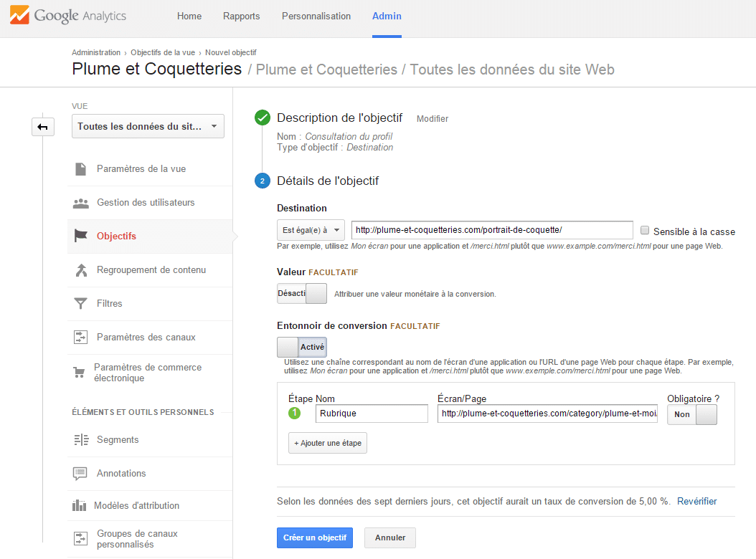Click the Plume et Coquetteries page title
The width and height of the screenshot is (756, 559).
point(156,69)
